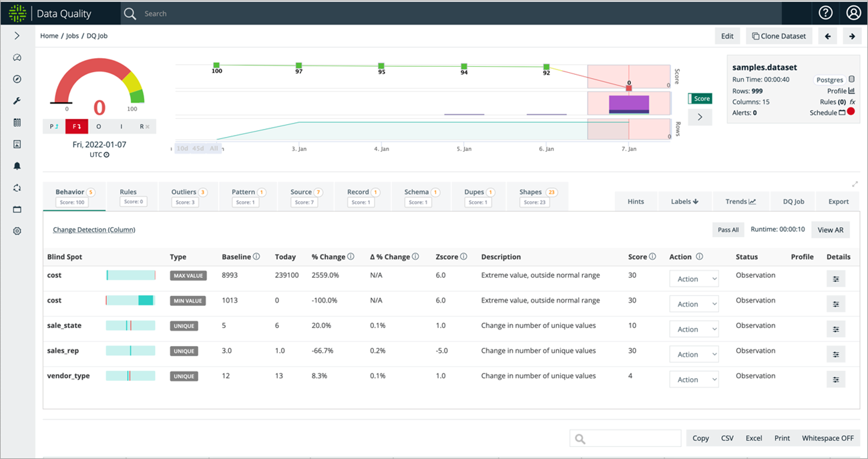Screen dimensions: 868x459
Task: Click the Pass All button
Action: coord(728,230)
